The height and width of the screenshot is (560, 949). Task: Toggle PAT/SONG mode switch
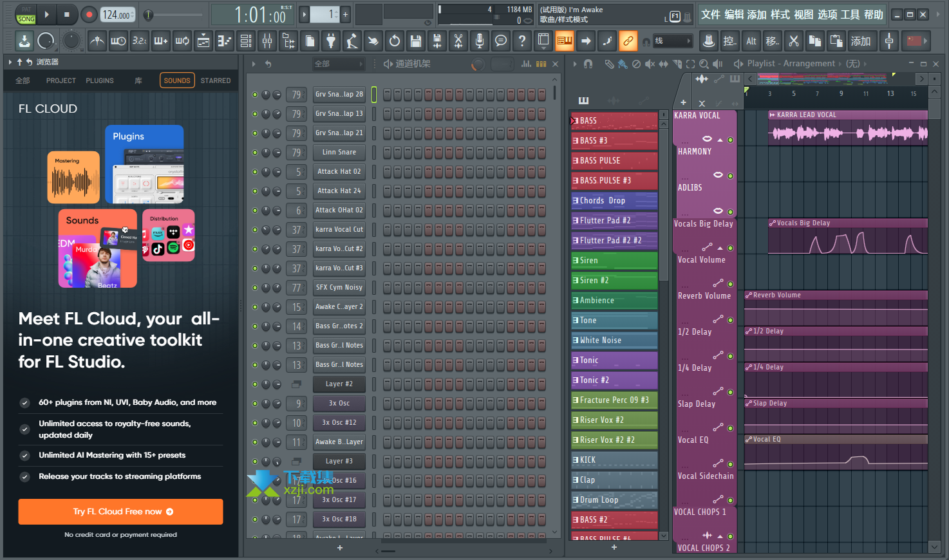point(26,15)
